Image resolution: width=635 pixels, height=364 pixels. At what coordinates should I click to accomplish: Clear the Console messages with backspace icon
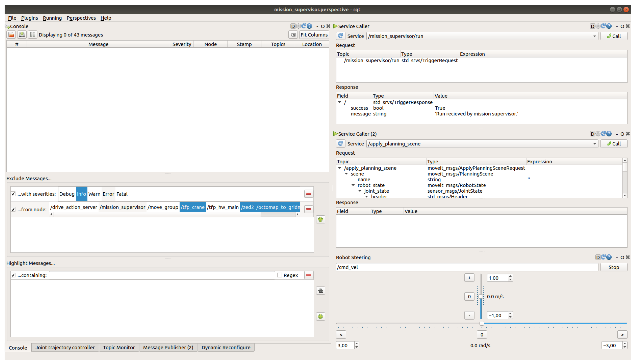coord(293,35)
